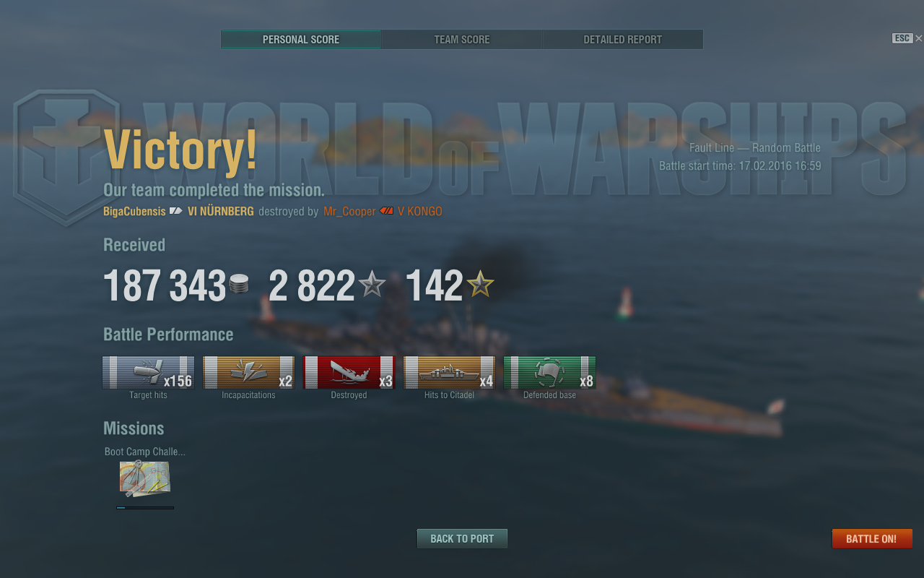This screenshot has width=924, height=578.
Task: Click the enemy player name Mr_Cooper
Action: 349,212
